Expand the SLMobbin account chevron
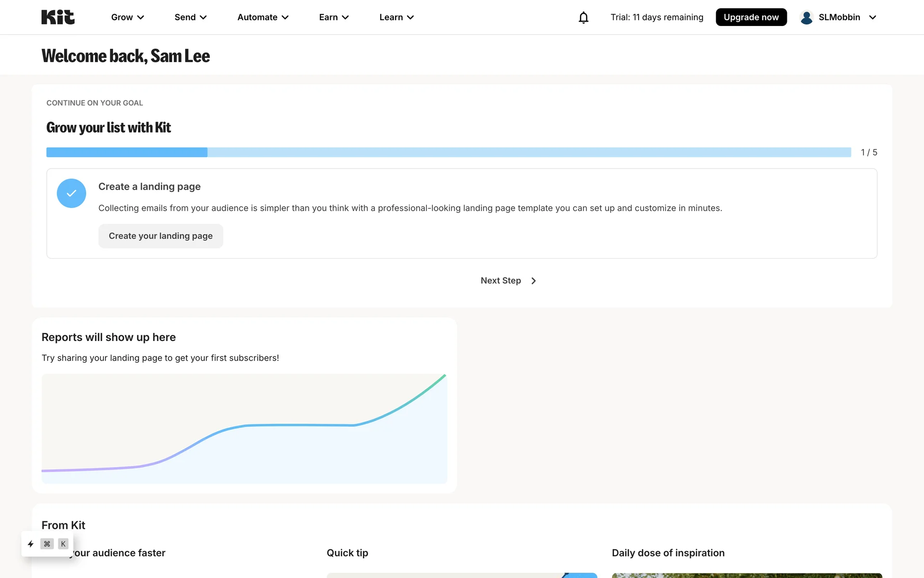The height and width of the screenshot is (578, 924). [x=873, y=17]
